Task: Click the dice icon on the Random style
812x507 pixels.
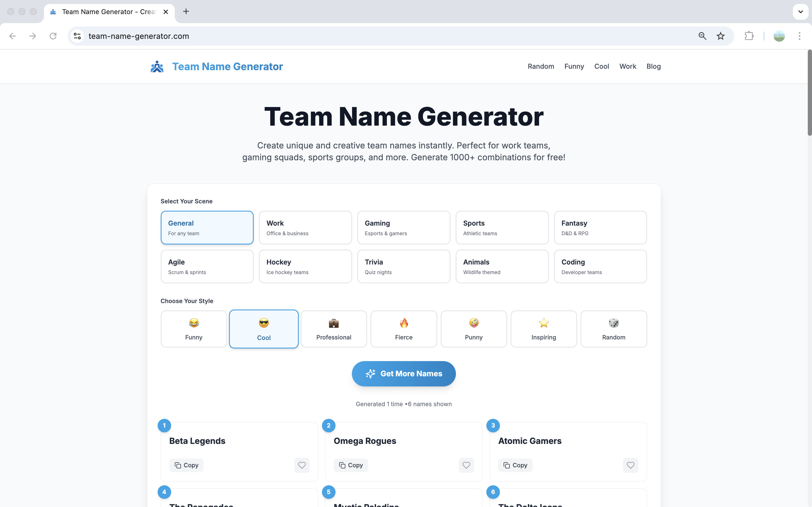Action: pyautogui.click(x=613, y=323)
